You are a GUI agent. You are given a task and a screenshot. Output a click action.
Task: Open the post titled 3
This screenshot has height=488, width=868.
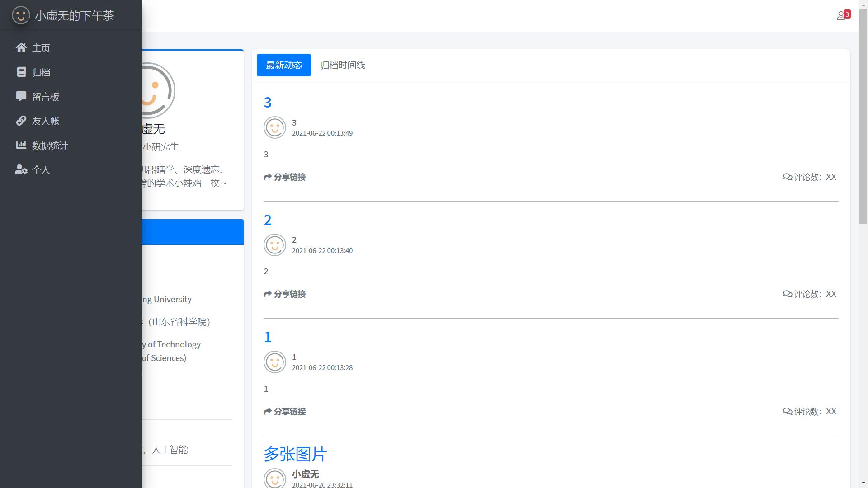click(268, 103)
